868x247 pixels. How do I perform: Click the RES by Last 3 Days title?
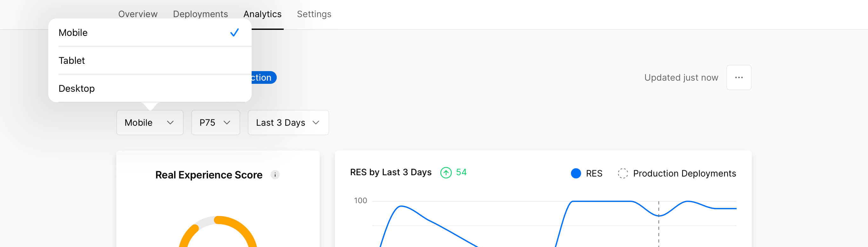390,172
